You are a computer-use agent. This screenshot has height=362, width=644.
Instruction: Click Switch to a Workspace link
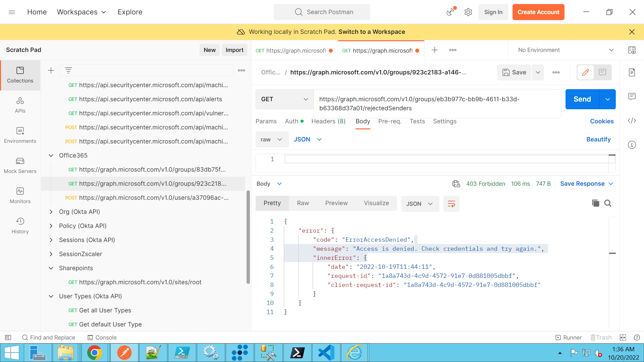point(372,32)
